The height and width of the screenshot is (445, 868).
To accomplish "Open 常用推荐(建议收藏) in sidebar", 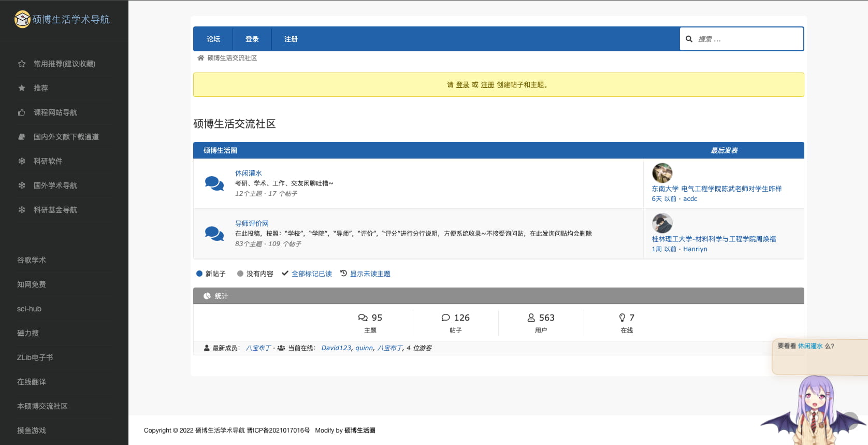I will pos(64,64).
